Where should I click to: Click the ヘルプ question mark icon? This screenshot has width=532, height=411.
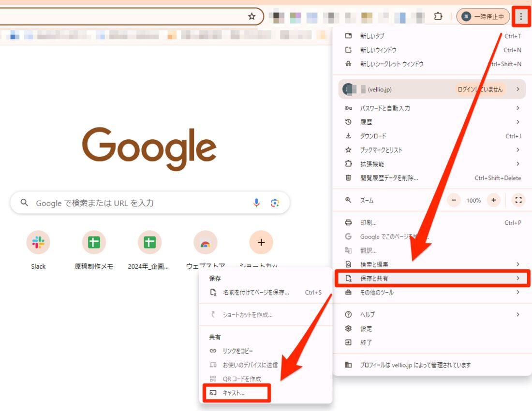point(348,315)
